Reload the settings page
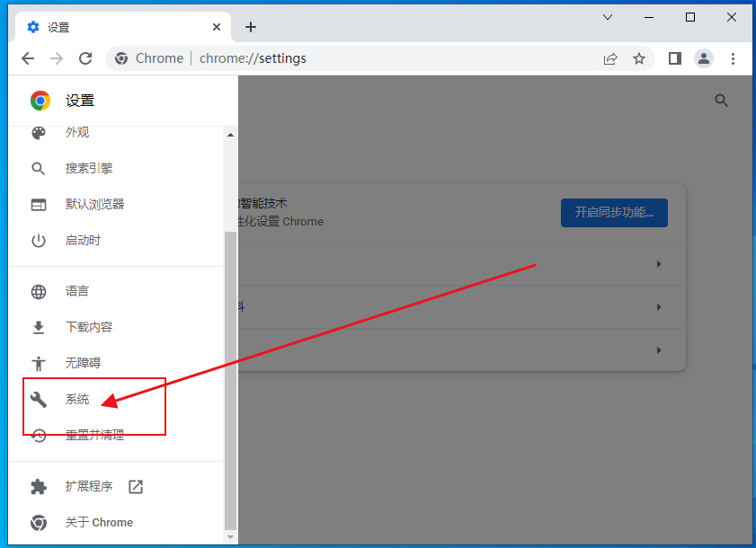 (x=85, y=58)
